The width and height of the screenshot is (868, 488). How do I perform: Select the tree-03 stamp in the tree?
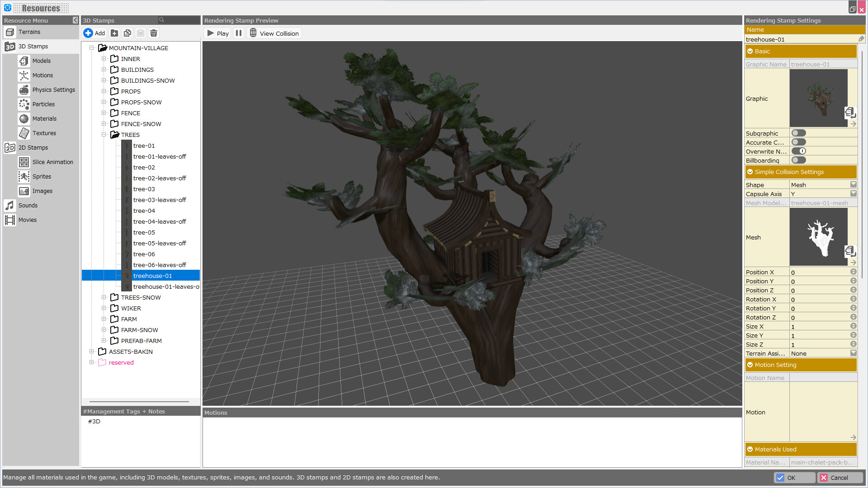pos(144,189)
